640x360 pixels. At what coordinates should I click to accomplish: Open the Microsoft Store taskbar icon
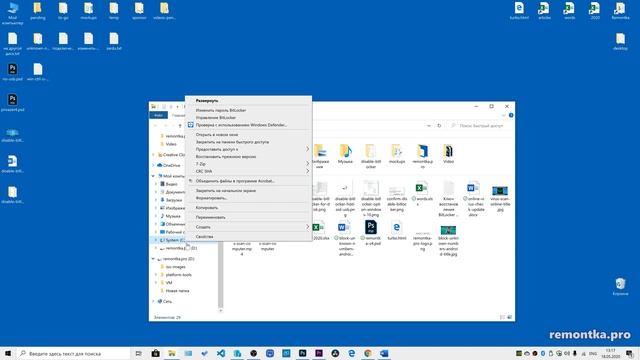click(155, 353)
